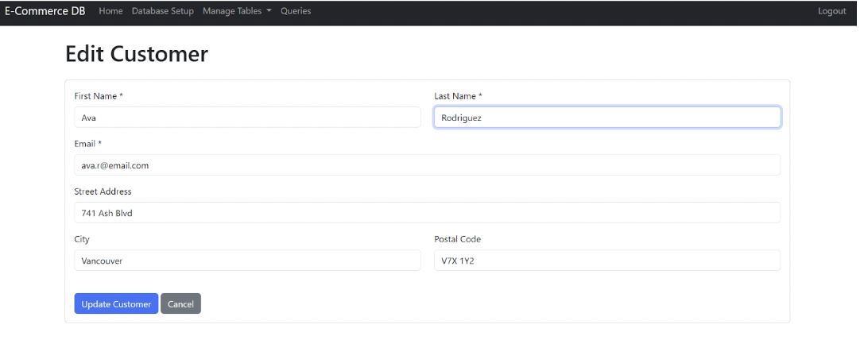Click the Street Address label

click(103, 191)
